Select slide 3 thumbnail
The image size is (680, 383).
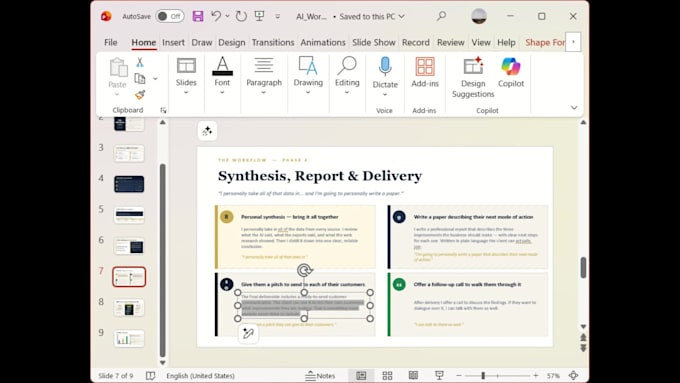click(x=129, y=153)
